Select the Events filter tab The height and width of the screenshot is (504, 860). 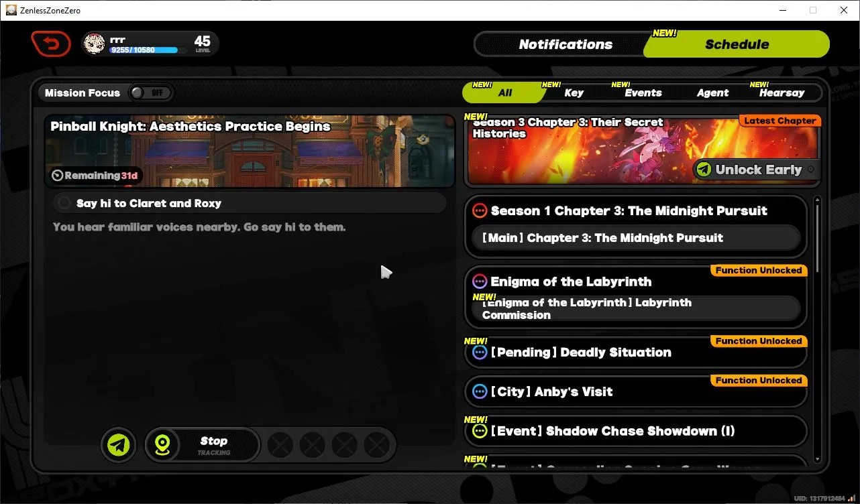click(643, 93)
